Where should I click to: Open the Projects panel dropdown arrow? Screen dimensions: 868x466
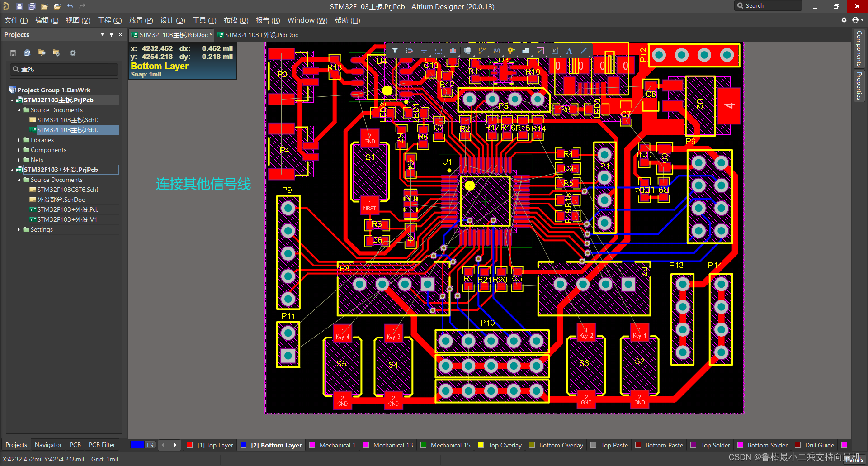pyautogui.click(x=102, y=34)
